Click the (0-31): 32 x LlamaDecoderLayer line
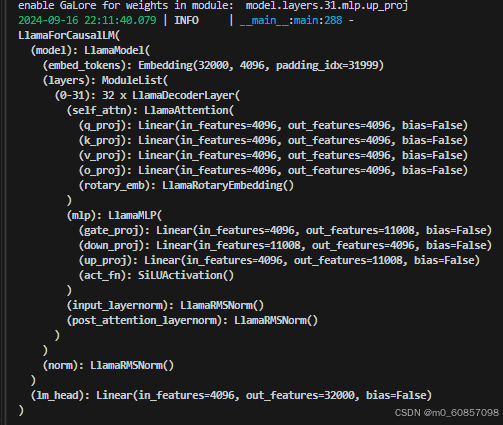The height and width of the screenshot is (425, 503). tap(147, 95)
